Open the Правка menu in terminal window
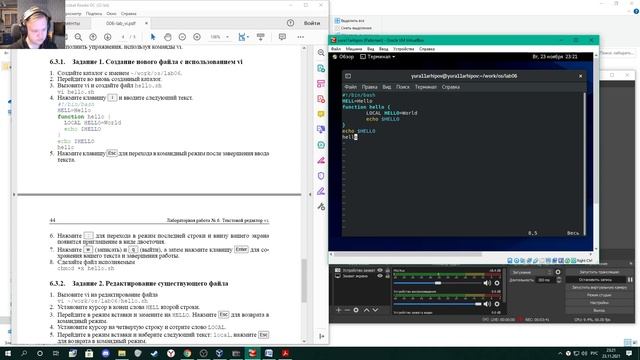The height and width of the screenshot is (360, 640). 369,87
